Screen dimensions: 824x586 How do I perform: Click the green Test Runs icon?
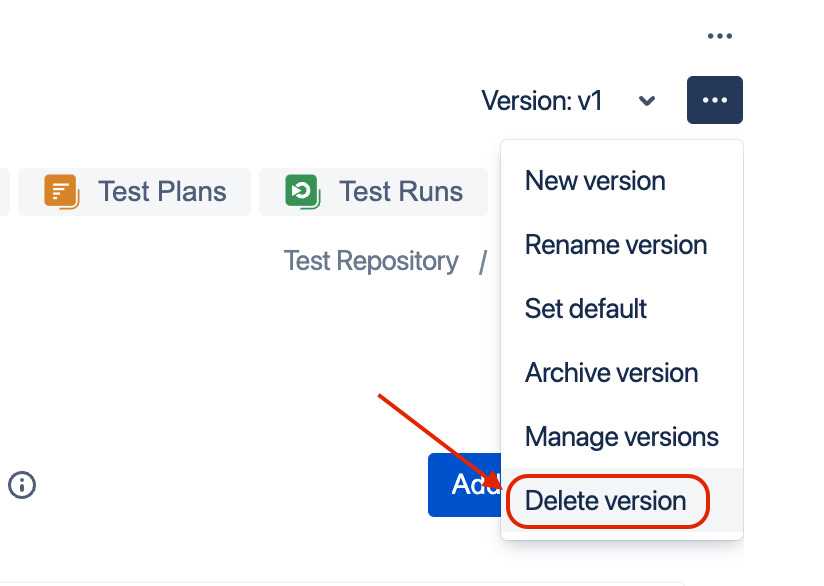(303, 191)
